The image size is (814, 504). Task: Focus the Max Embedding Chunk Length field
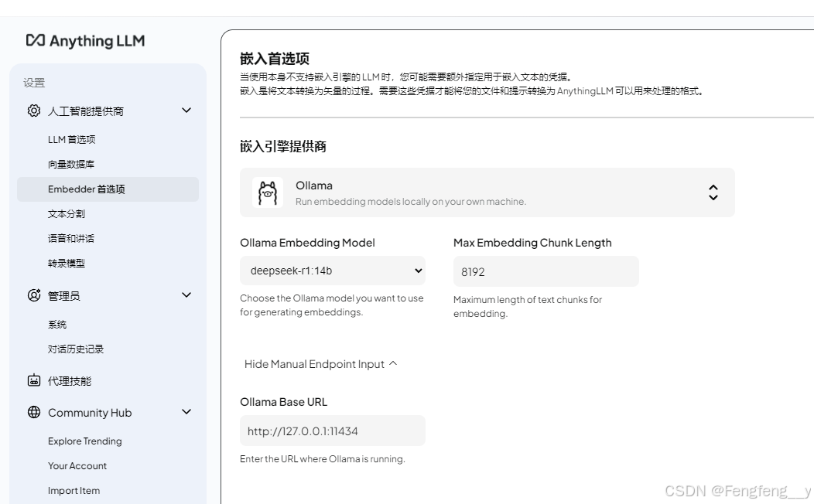pos(546,271)
